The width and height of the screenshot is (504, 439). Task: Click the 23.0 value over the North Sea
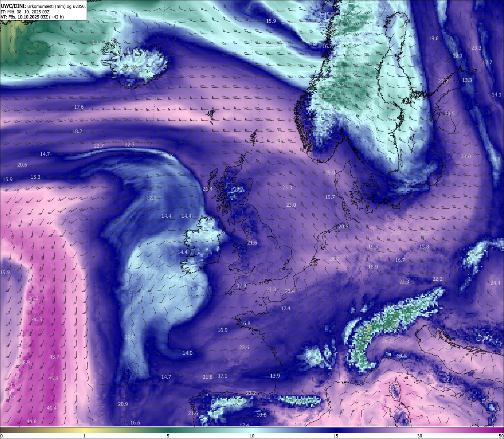point(291,205)
